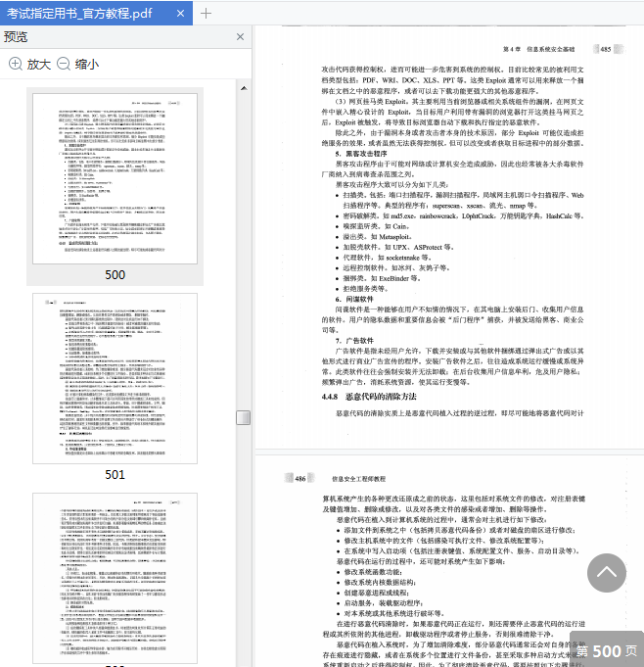Screen dimensions: 644x667
Task: Click the thumbnail panel scrollbar handle
Action: click(244, 417)
